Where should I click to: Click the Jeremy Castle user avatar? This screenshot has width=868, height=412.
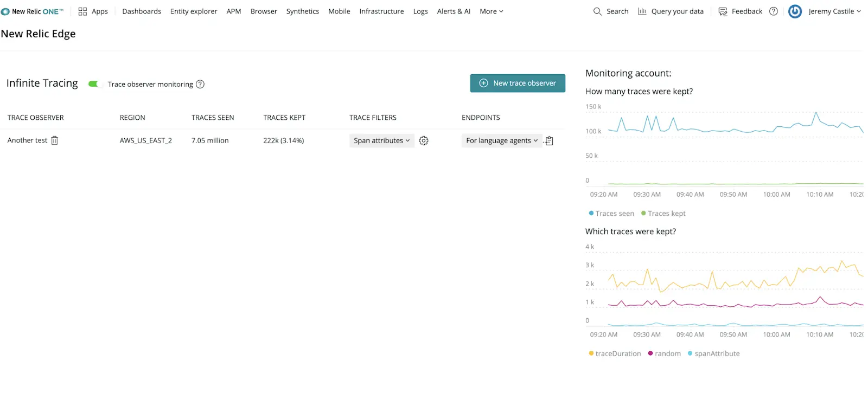(795, 11)
